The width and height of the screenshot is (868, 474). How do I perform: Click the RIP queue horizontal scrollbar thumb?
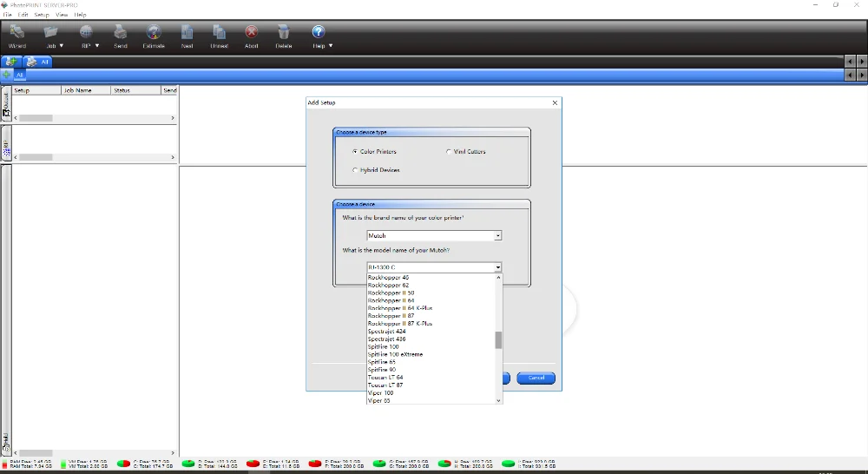tap(36, 157)
